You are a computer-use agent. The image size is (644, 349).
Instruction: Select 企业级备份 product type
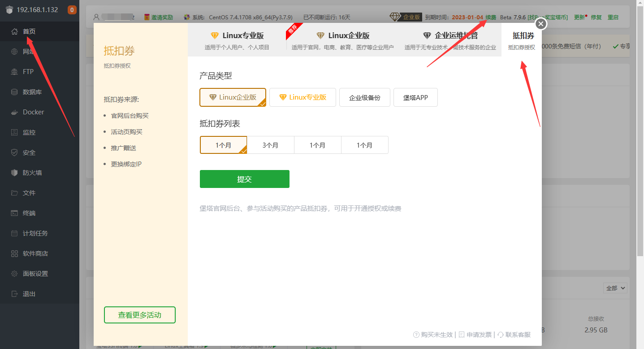pyautogui.click(x=365, y=97)
